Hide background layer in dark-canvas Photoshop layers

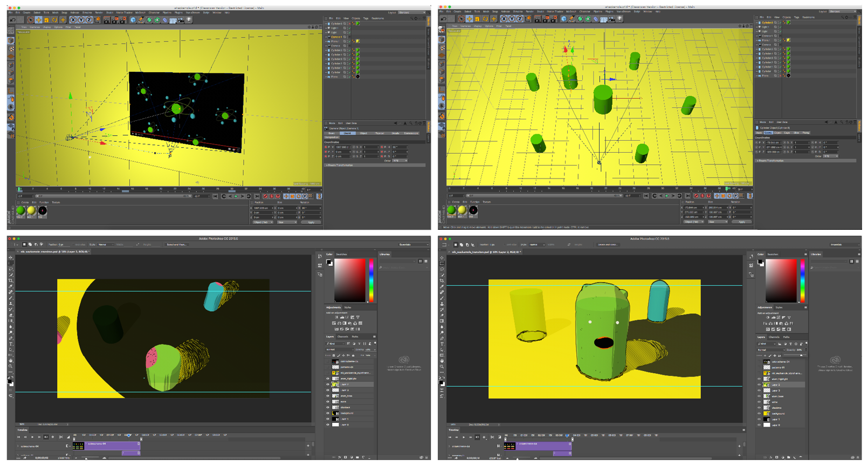pos(328,413)
